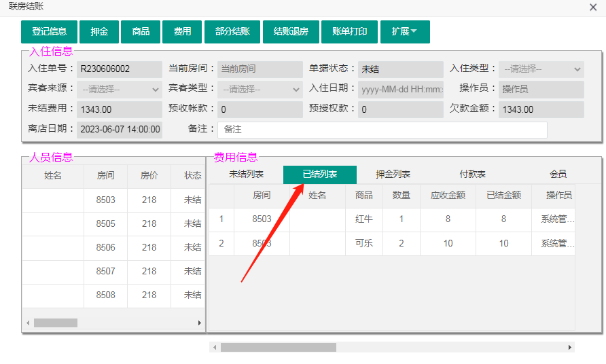Image resolution: width=606 pixels, height=364 pixels.
Task: Click right arrow of 人员信息 scrollbar
Action: 200,323
